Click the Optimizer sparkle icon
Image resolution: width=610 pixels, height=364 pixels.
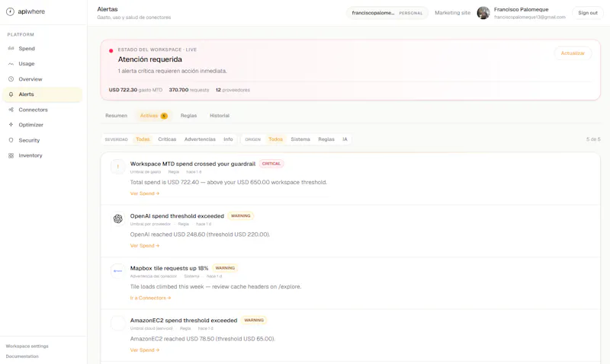point(11,125)
